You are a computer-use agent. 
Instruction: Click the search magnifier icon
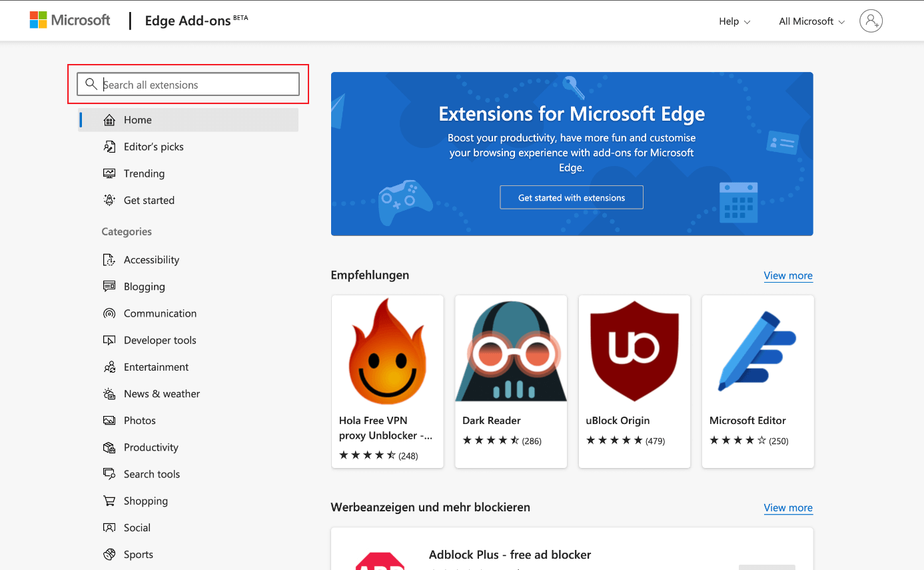(91, 85)
